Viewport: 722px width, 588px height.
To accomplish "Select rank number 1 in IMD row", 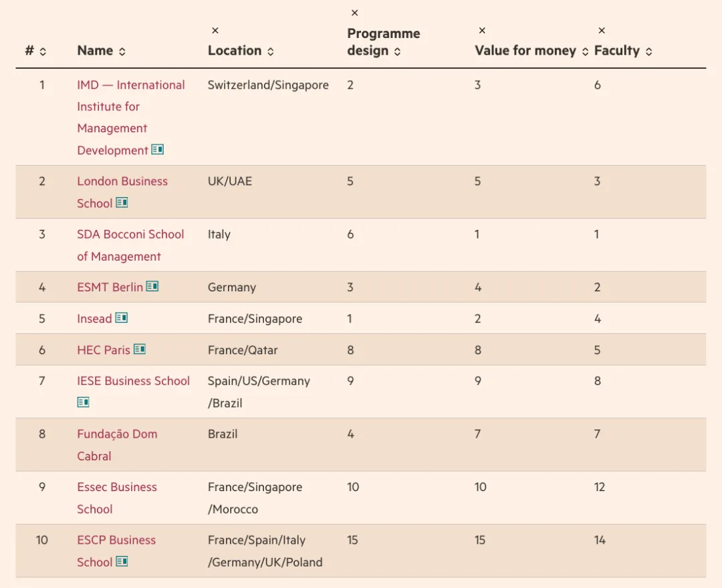I will 42,85.
